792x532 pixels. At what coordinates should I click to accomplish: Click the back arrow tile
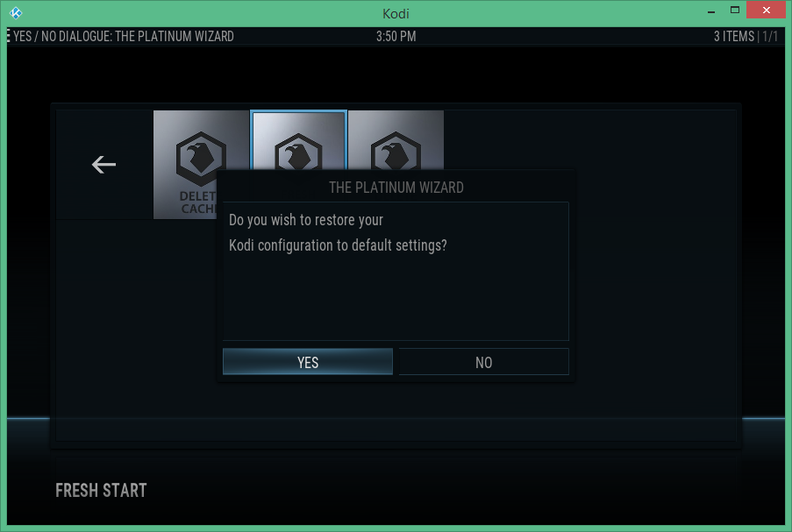(x=104, y=165)
